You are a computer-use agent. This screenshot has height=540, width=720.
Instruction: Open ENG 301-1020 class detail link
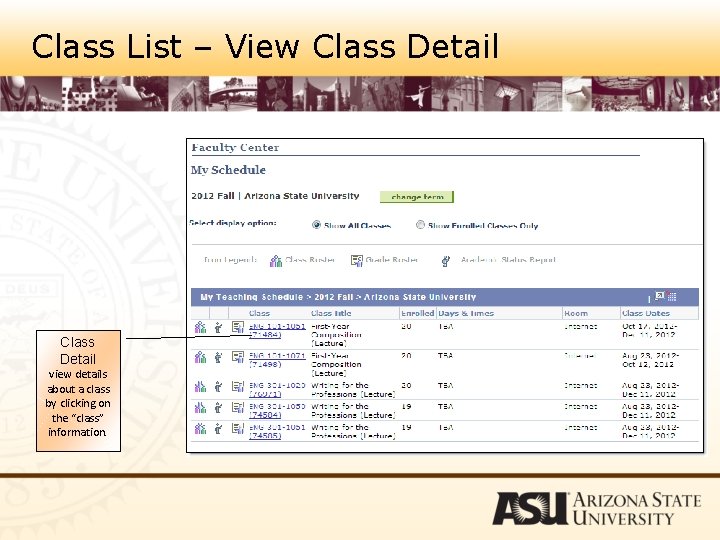(x=277, y=390)
